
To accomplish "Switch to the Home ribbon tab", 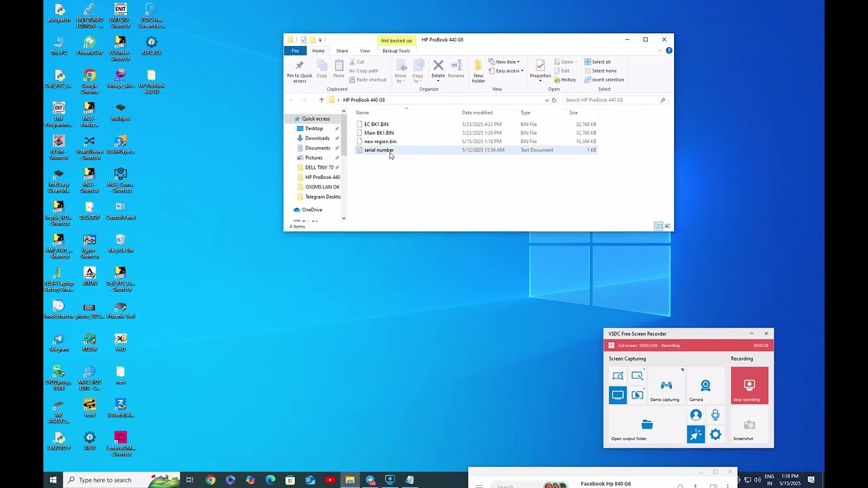I will tap(318, 51).
